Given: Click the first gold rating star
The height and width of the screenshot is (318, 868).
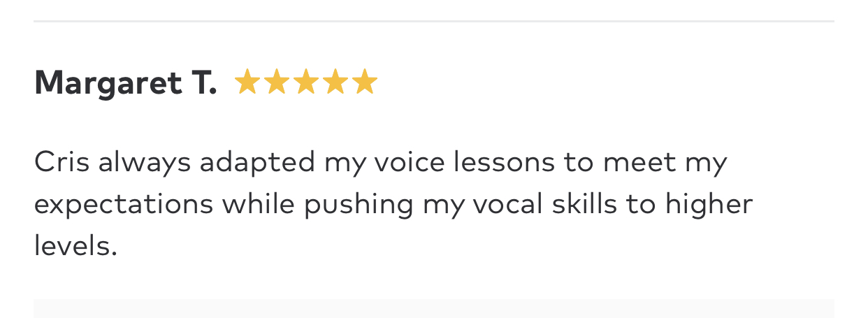Looking at the screenshot, I should click(x=247, y=82).
